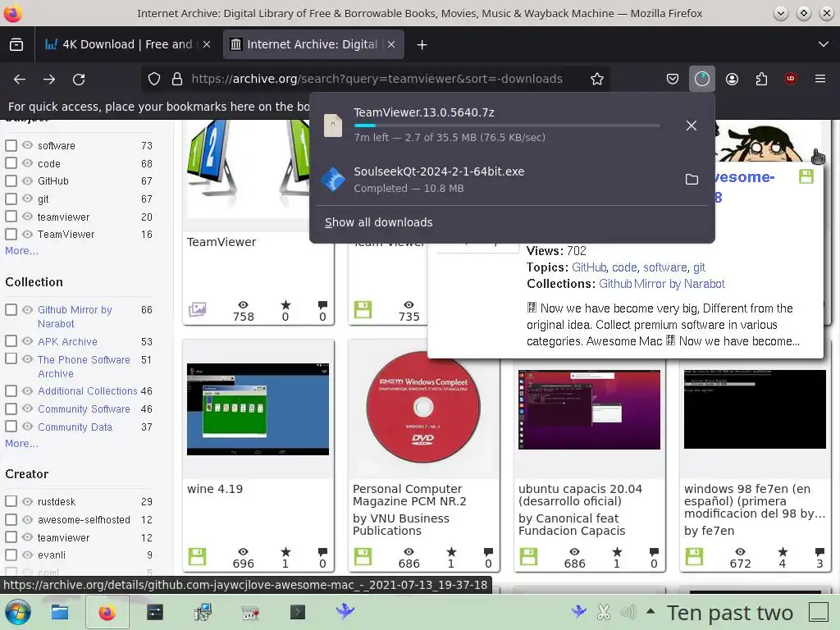Close the 4K Download tab

207,44
